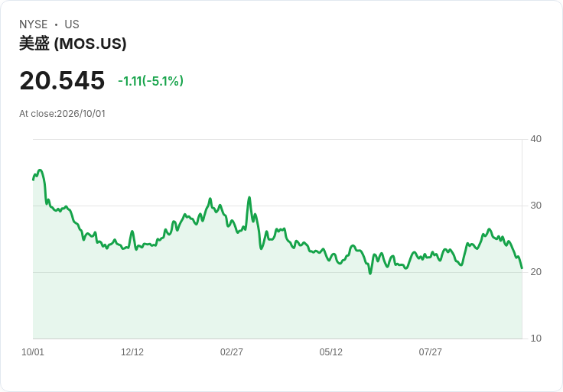The width and height of the screenshot is (563, 392).
Task: Click the 美盛 (MOS.US) stock title
Action: [73, 44]
